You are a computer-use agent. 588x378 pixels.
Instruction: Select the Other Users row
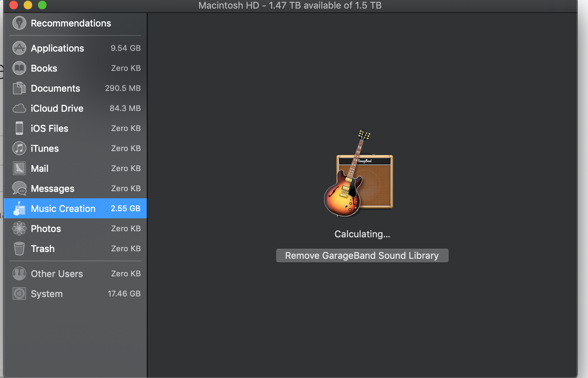coord(75,274)
